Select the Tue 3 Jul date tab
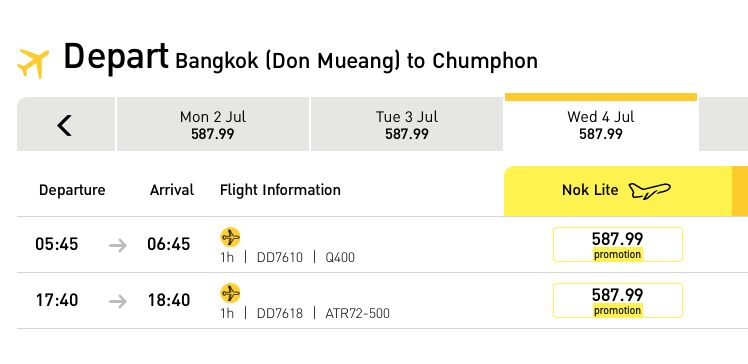The height and width of the screenshot is (364, 748). point(406,125)
